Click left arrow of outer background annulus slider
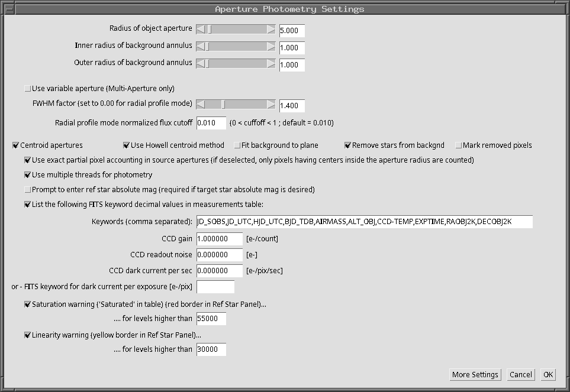The width and height of the screenshot is (570, 392). 201,64
